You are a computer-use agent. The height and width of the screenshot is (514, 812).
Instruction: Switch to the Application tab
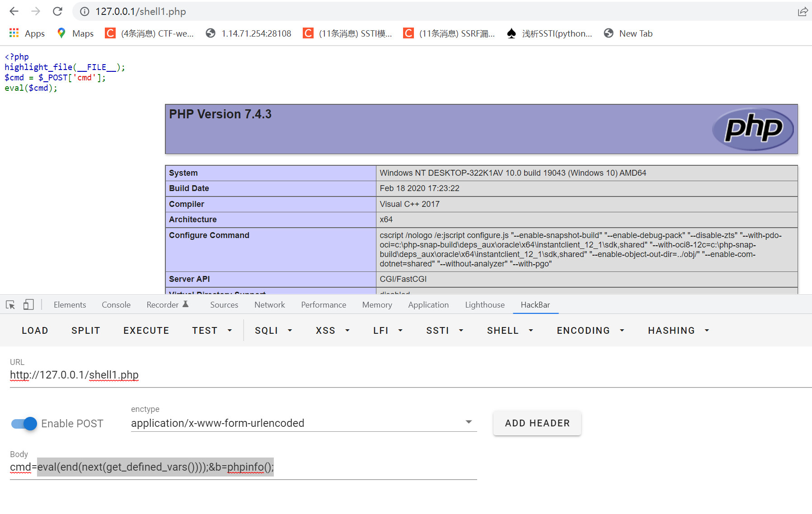click(428, 305)
